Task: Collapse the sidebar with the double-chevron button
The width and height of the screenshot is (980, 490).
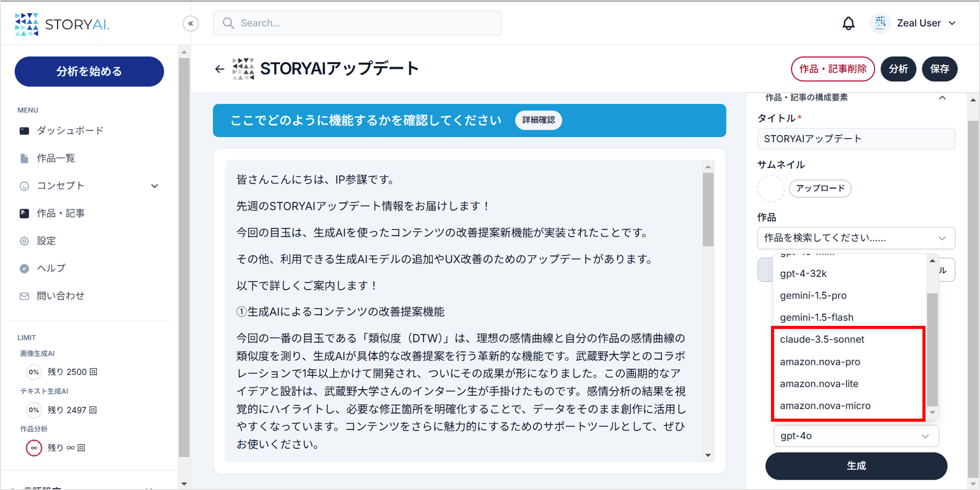Action: [191, 24]
